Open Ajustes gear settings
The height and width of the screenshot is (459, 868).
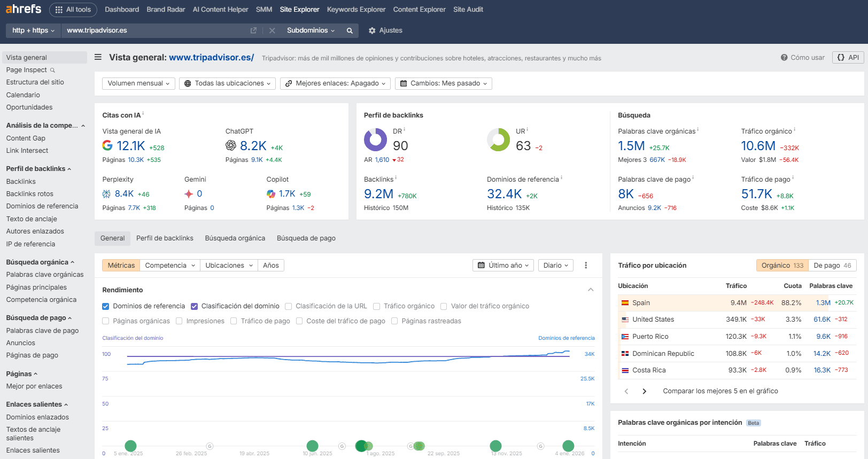tap(385, 30)
